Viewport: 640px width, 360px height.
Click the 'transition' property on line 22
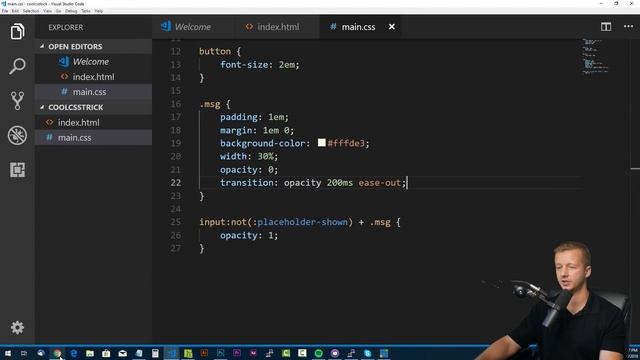pyautogui.click(x=247, y=182)
